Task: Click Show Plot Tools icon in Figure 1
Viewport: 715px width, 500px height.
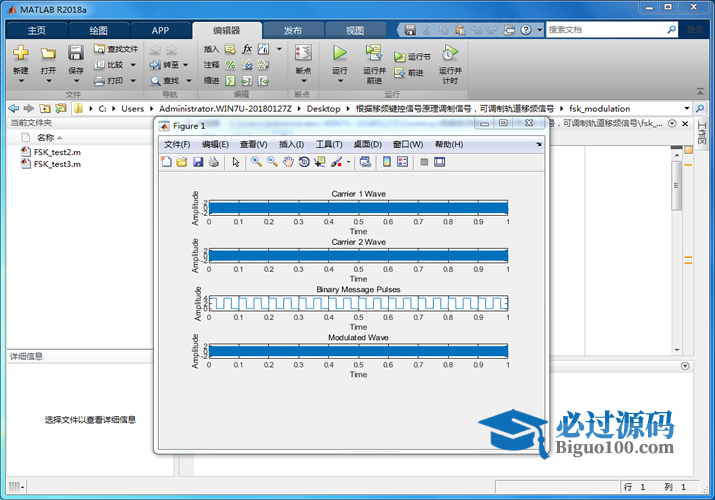Action: (x=440, y=162)
